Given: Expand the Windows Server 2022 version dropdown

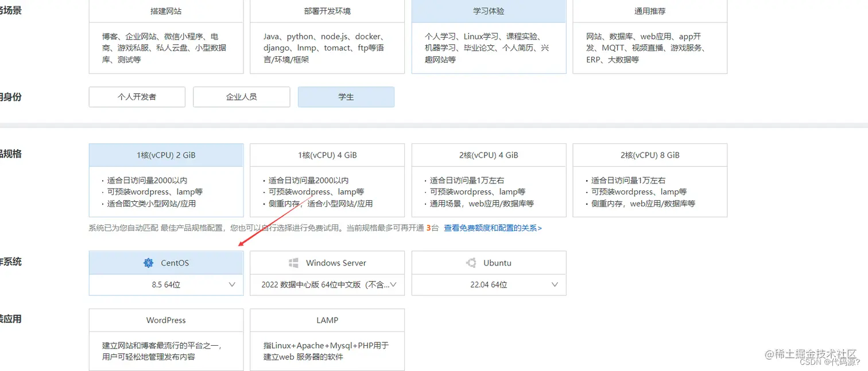Looking at the screenshot, I should click(393, 284).
